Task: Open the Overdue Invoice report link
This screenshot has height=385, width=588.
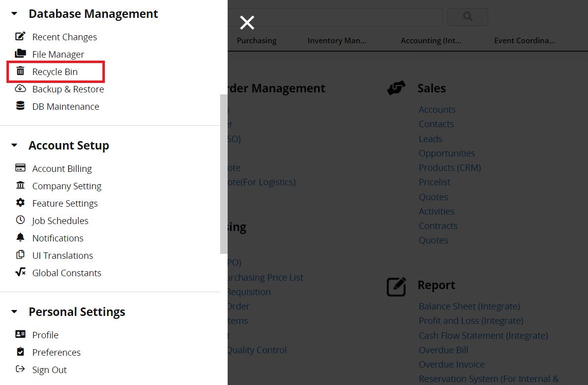Action: [451, 364]
